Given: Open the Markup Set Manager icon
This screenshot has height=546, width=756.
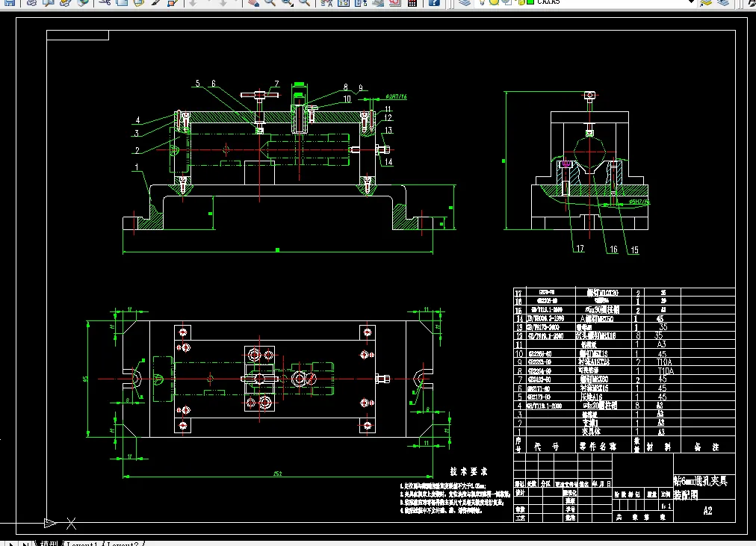Looking at the screenshot, I should pos(395,2).
